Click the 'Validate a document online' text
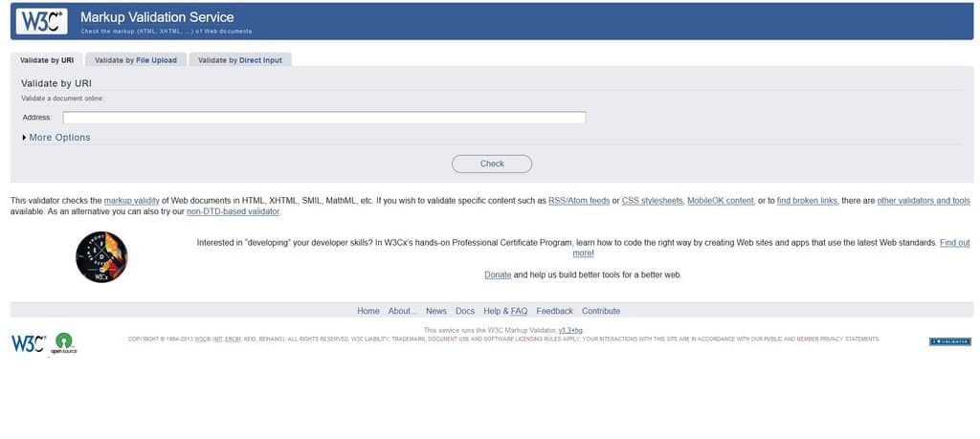 [x=62, y=99]
